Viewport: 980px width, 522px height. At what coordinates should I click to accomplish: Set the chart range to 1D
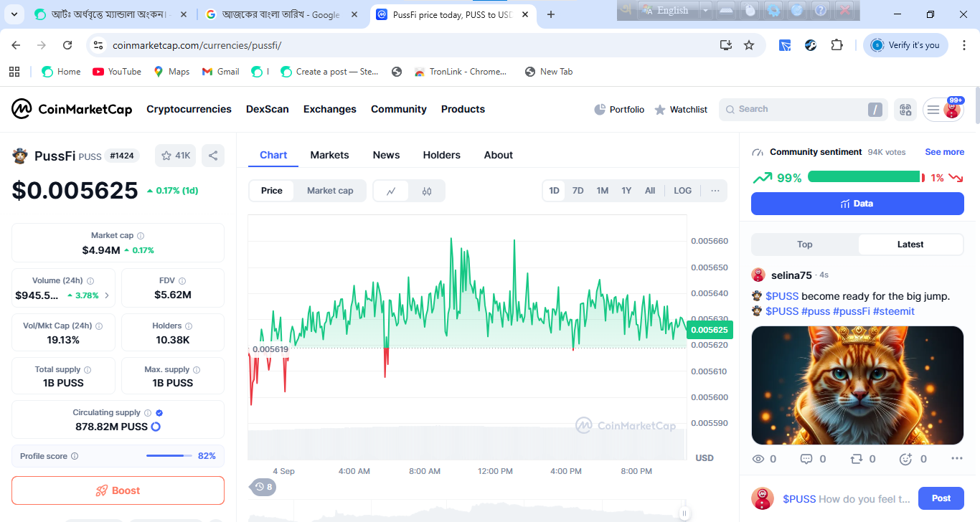click(x=555, y=191)
